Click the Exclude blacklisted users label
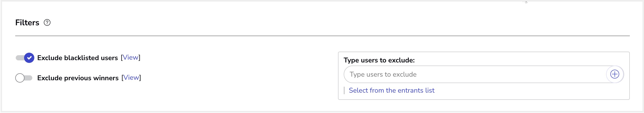Screen dimensions: 644x113 [x=77, y=58]
